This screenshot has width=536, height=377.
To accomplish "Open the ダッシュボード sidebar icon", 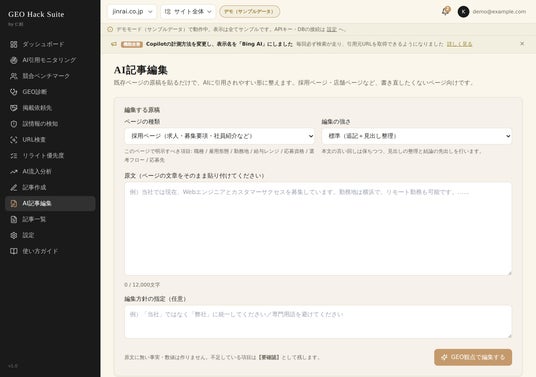I will click(x=14, y=44).
